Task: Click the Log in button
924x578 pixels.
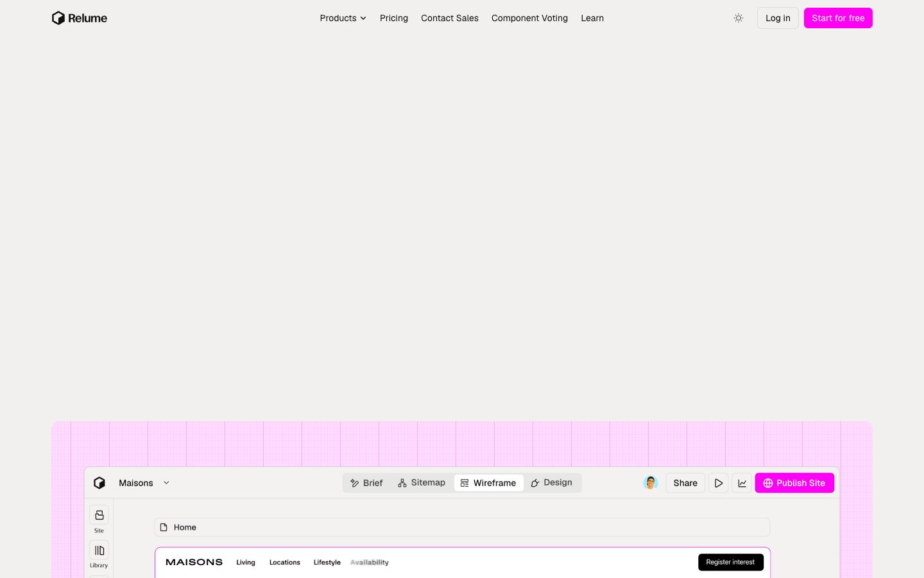Action: [778, 18]
